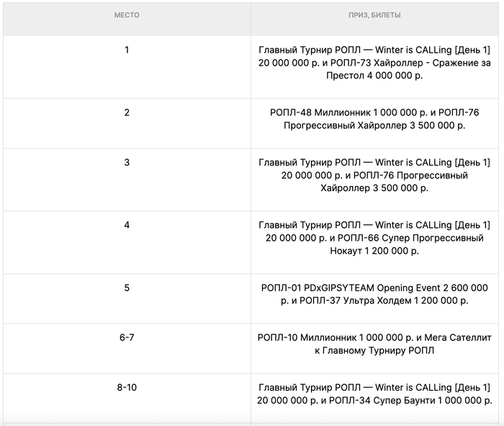
Task: Click the РОПЛ-10 Миллионник prize text
Action: 312,337
